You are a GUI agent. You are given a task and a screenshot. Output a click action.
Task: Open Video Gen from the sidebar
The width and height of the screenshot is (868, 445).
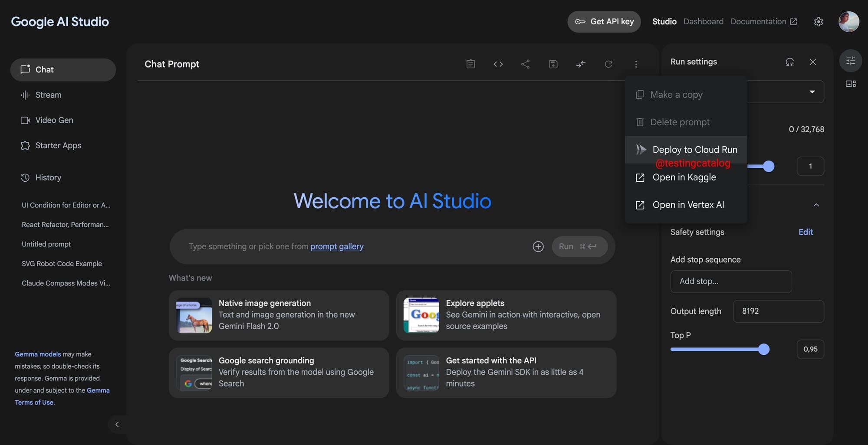click(x=54, y=120)
